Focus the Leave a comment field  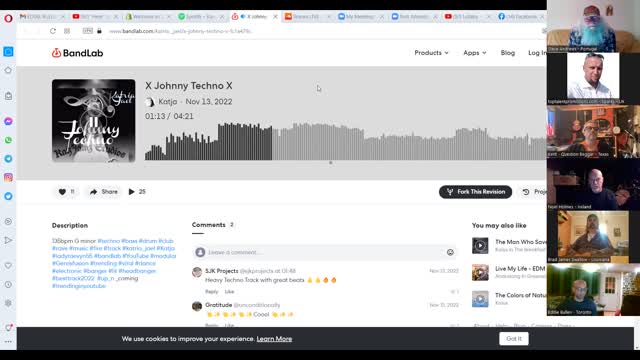pyautogui.click(x=324, y=252)
